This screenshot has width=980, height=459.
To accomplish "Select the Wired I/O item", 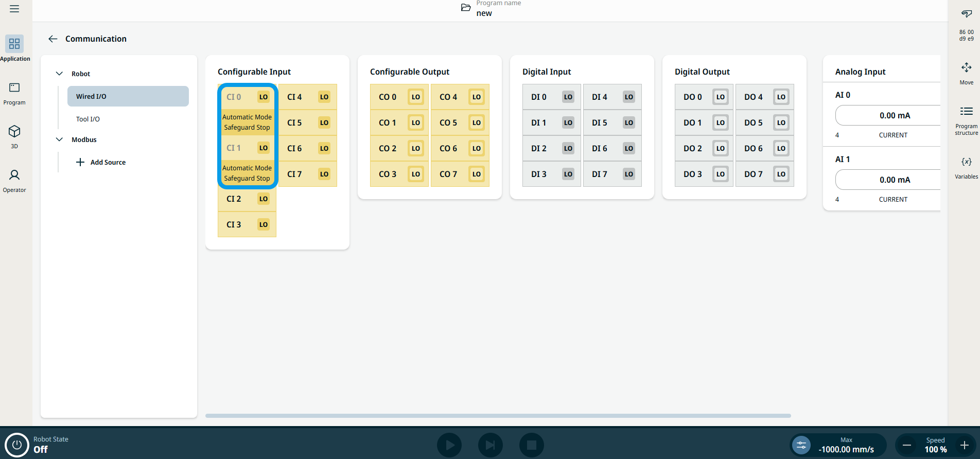I will tap(128, 96).
